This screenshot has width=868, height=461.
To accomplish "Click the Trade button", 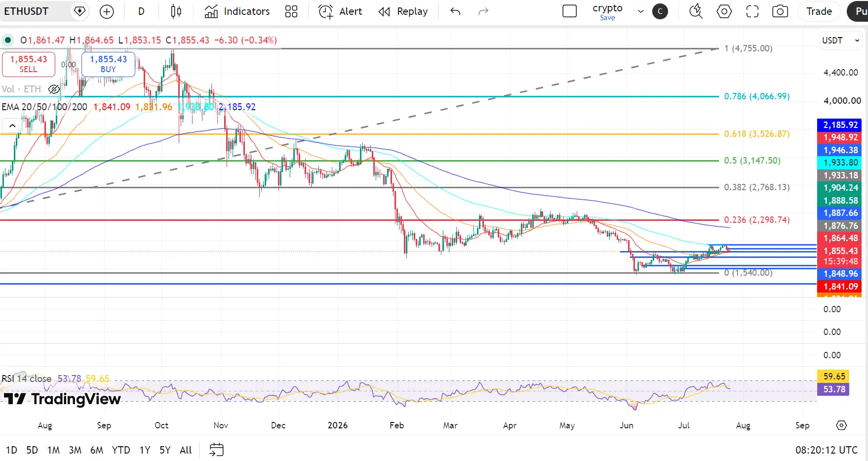I will coord(819,11).
